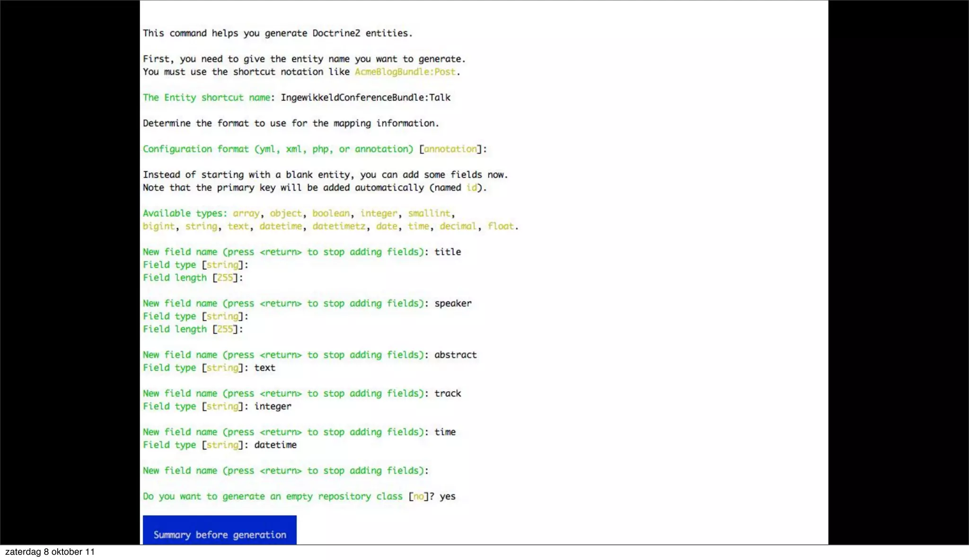Click the 'zaterdag 8 oktober 11' date footer
Image resolution: width=969 pixels, height=560 pixels.
coord(50,552)
